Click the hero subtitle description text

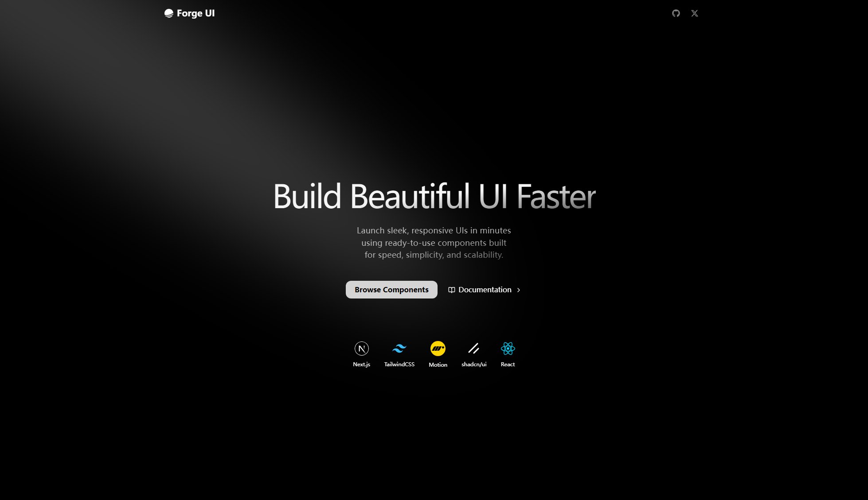click(434, 243)
